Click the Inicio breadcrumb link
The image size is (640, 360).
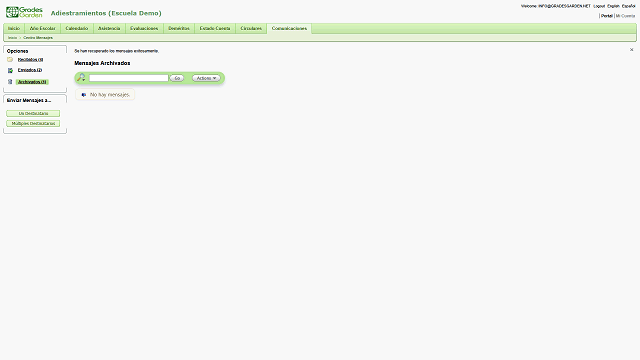tap(13, 38)
